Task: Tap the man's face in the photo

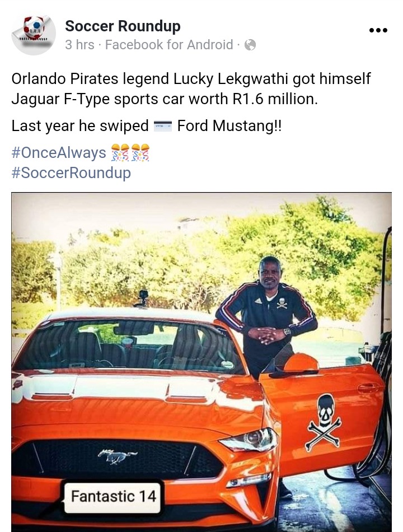Action: point(270,272)
